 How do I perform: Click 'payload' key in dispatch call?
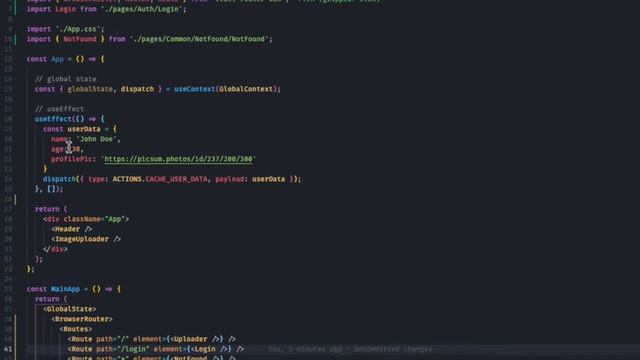tap(229, 179)
